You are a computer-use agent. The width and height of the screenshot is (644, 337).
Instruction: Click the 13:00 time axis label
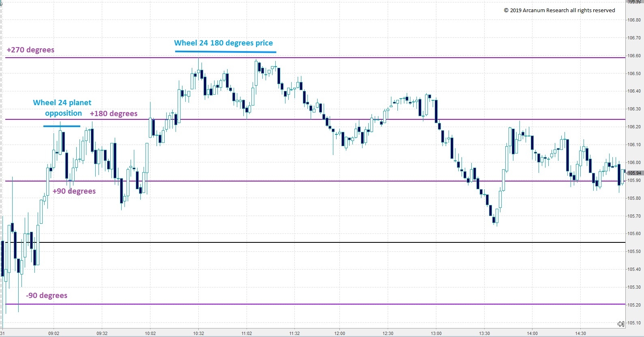436,333
